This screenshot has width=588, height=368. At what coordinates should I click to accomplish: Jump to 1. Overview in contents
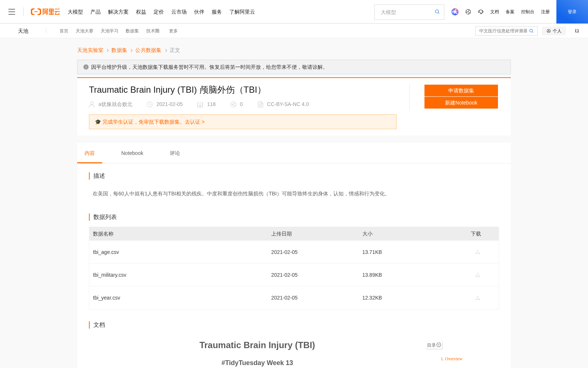pyautogui.click(x=451, y=359)
